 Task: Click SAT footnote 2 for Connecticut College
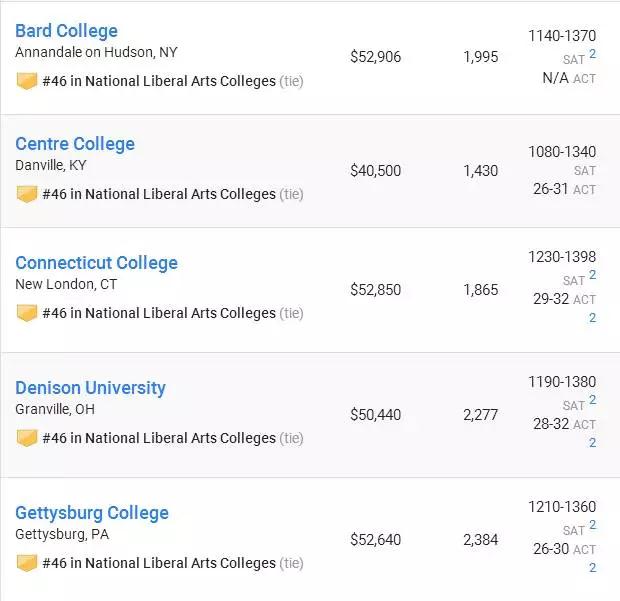592,275
